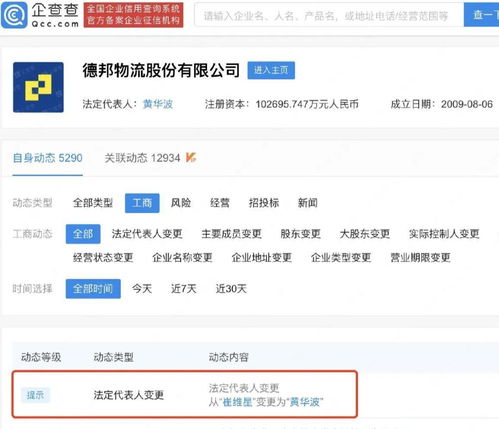Screen dimensions: 499x429
Task: Click the founding date 2009-08-06
Action: tap(467, 104)
